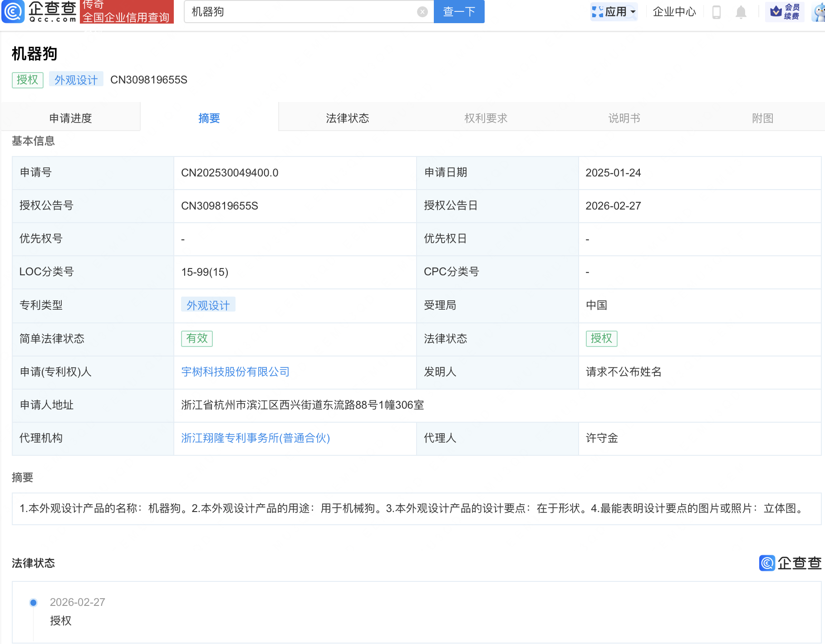The width and height of the screenshot is (825, 644).
Task: Click the 浙江翔隆专利事务所 agency link
Action: pyautogui.click(x=255, y=438)
